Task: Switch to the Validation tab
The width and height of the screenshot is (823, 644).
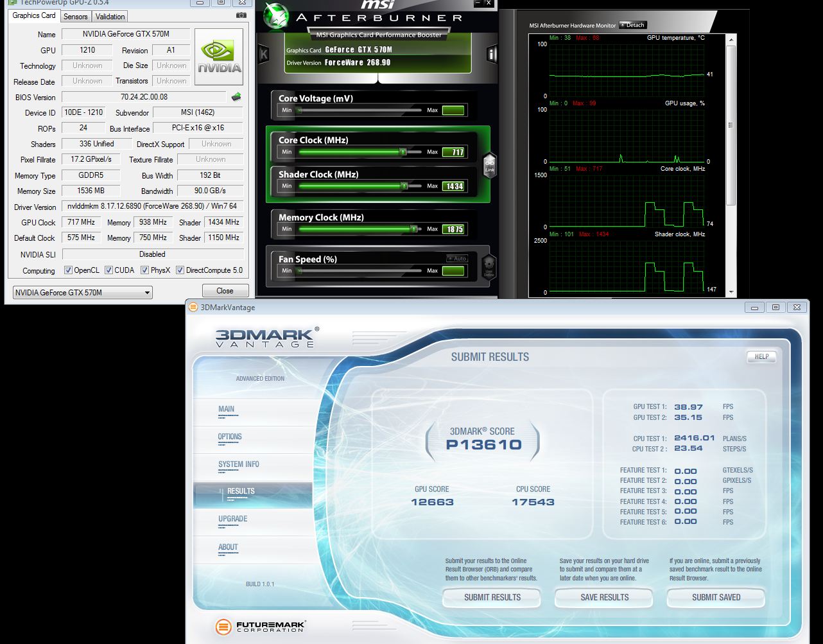Action: 110,16
